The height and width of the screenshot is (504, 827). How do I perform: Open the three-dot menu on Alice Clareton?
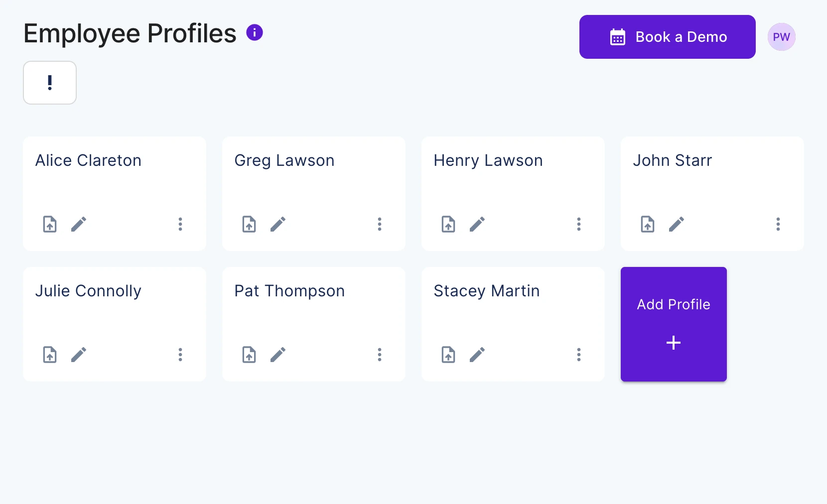(x=180, y=224)
